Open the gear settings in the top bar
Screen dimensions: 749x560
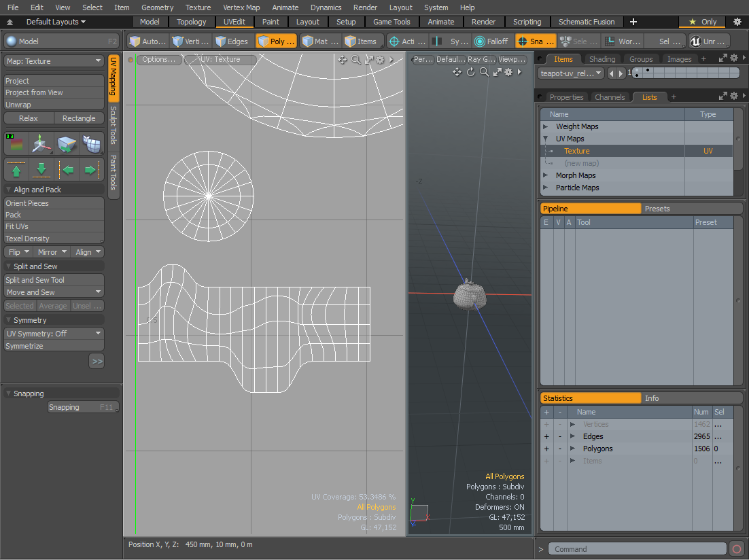(x=737, y=22)
